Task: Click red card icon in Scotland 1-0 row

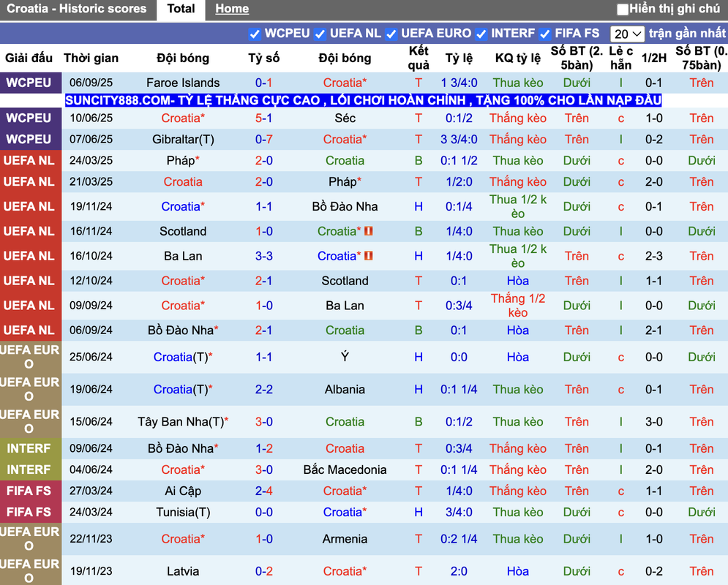Action: 369,231
